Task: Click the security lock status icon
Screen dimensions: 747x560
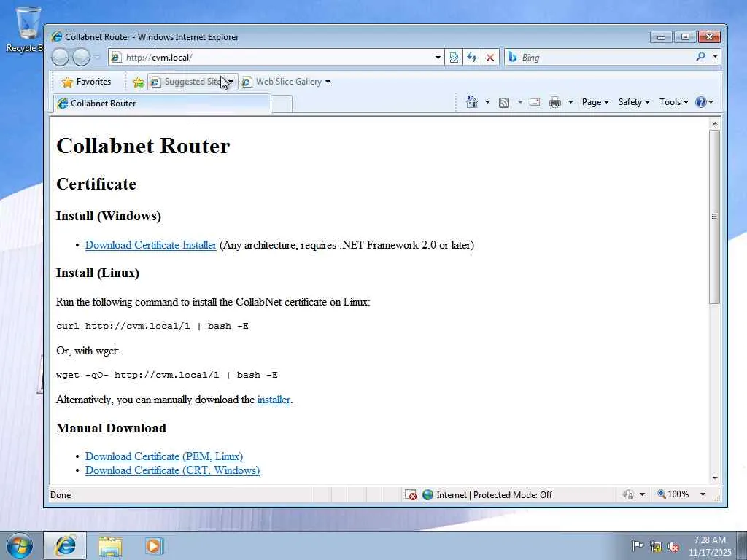Action: coord(628,494)
